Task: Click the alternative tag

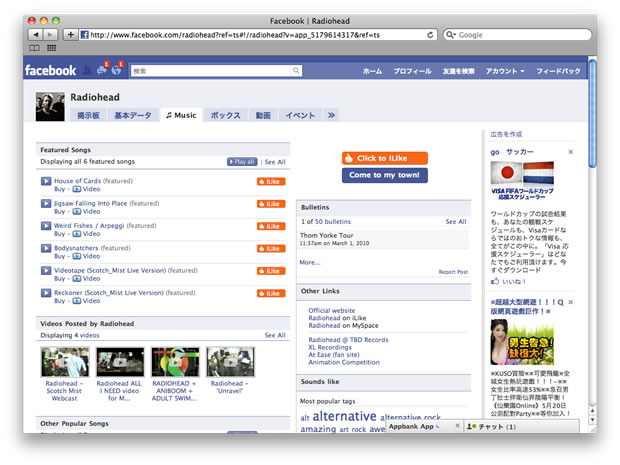Action: coord(344,416)
